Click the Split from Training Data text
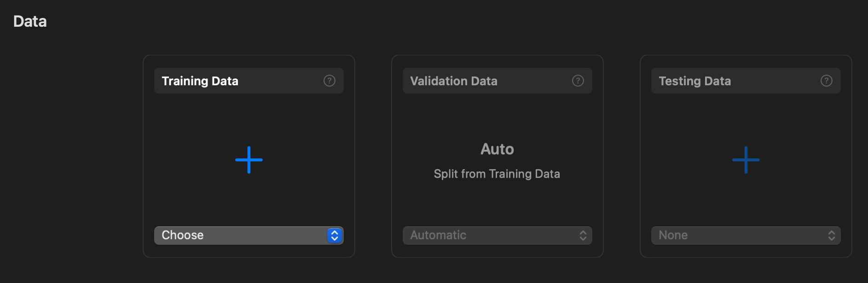 click(497, 174)
